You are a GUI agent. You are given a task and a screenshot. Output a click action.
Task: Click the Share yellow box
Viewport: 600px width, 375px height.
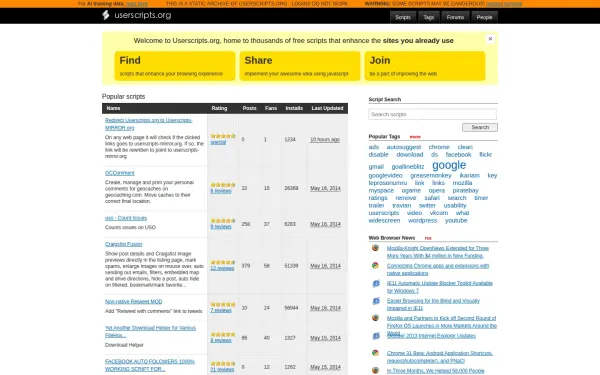click(x=300, y=66)
